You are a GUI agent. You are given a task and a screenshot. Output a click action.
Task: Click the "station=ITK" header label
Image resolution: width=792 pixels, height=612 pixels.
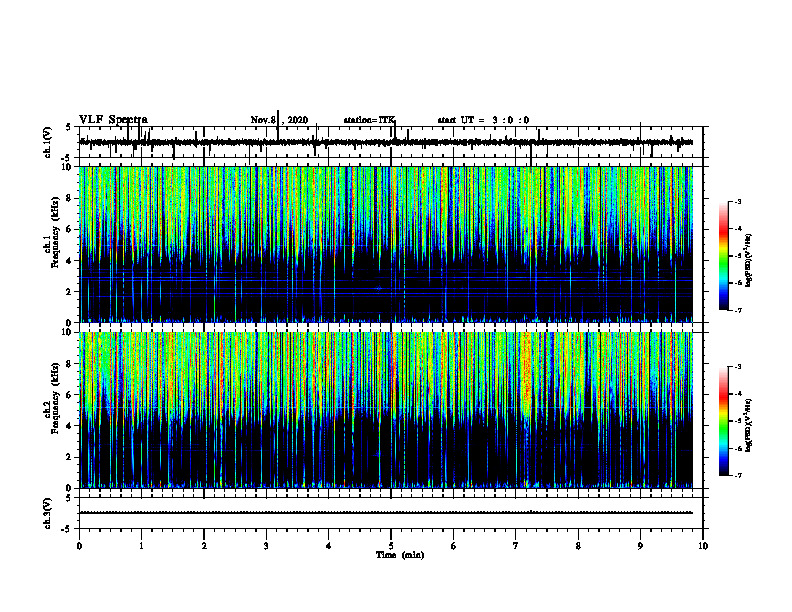[x=369, y=120]
